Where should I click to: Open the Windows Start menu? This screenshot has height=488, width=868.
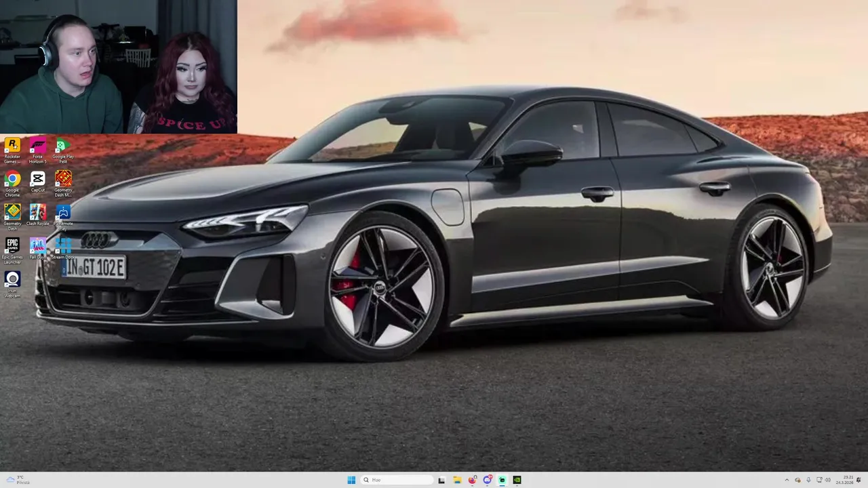pos(351,480)
